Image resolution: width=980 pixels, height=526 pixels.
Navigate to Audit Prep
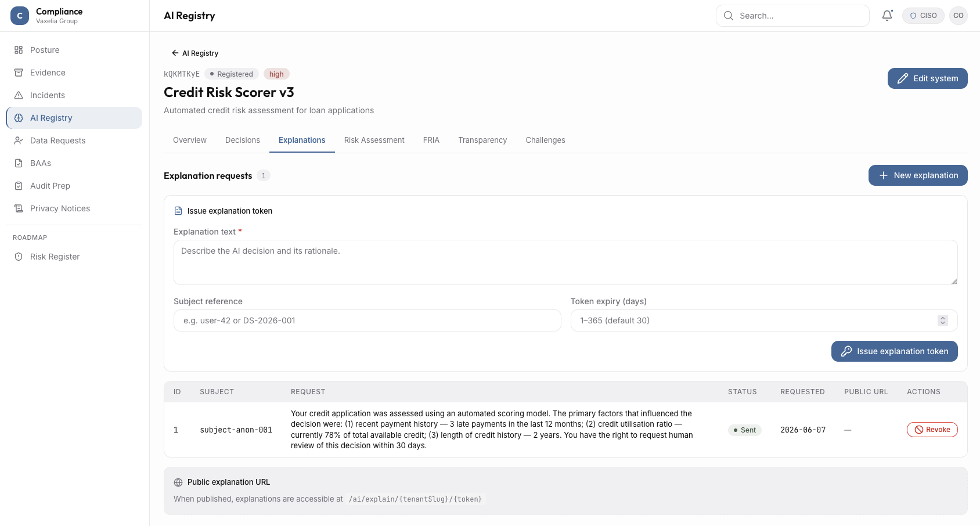pyautogui.click(x=74, y=186)
